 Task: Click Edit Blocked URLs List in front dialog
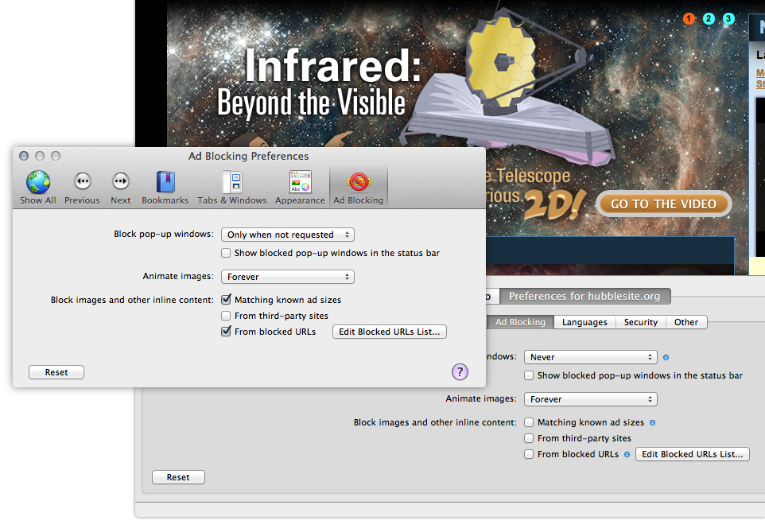tap(389, 332)
